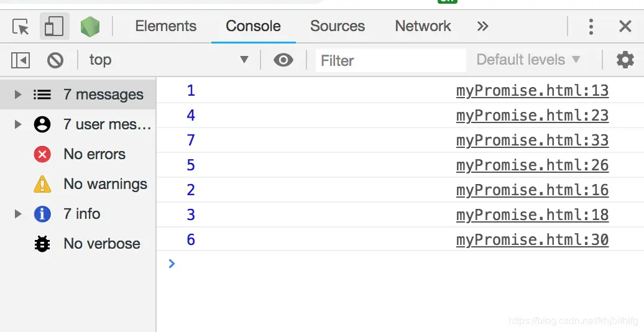Open the three-dot DevTools menu

(591, 27)
